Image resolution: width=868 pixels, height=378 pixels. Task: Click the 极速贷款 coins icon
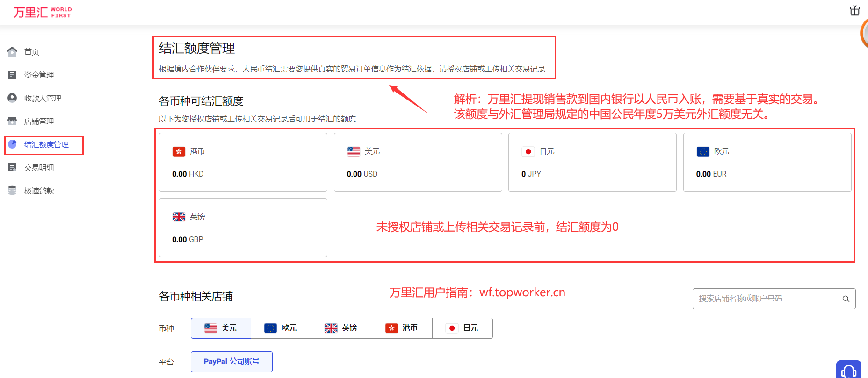point(13,191)
